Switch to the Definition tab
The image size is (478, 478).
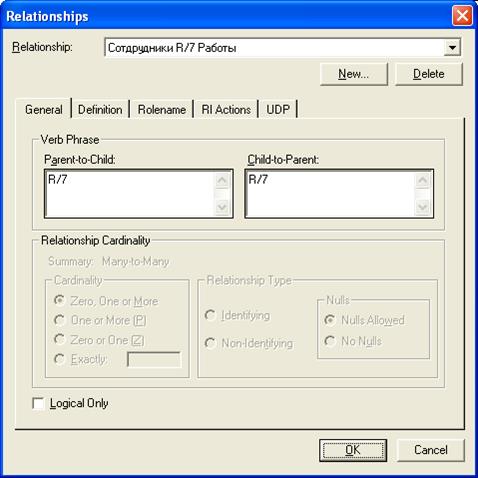(100, 109)
